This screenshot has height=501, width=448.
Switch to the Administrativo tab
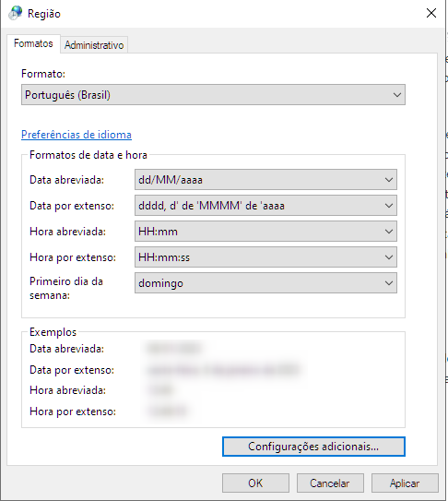[x=94, y=44]
